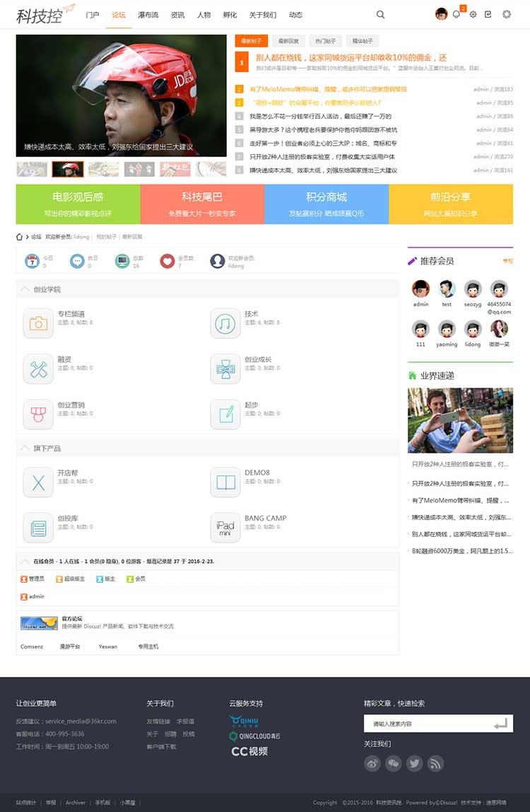Image resolution: width=530 pixels, height=812 pixels.
Task: Click the RSS feed icon in footer
Action: coord(435,763)
